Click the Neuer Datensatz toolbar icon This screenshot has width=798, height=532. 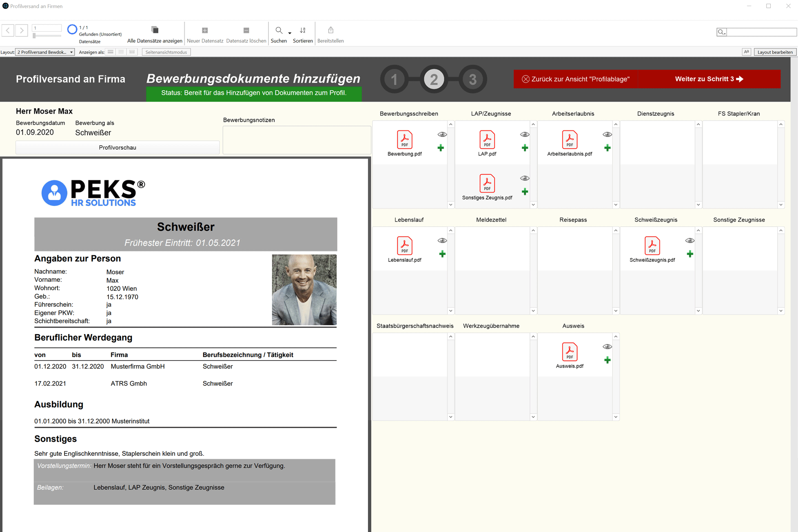coord(205,31)
